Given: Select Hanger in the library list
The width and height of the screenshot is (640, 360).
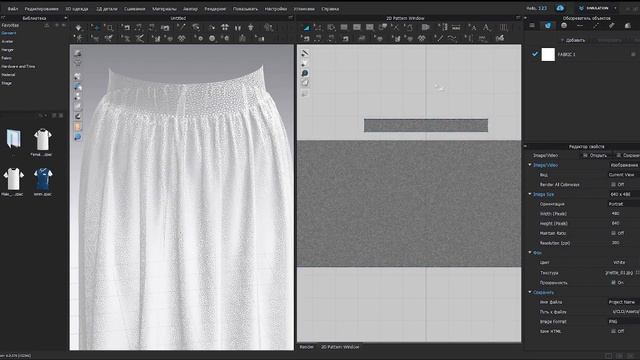Looking at the screenshot, I should 7,50.
